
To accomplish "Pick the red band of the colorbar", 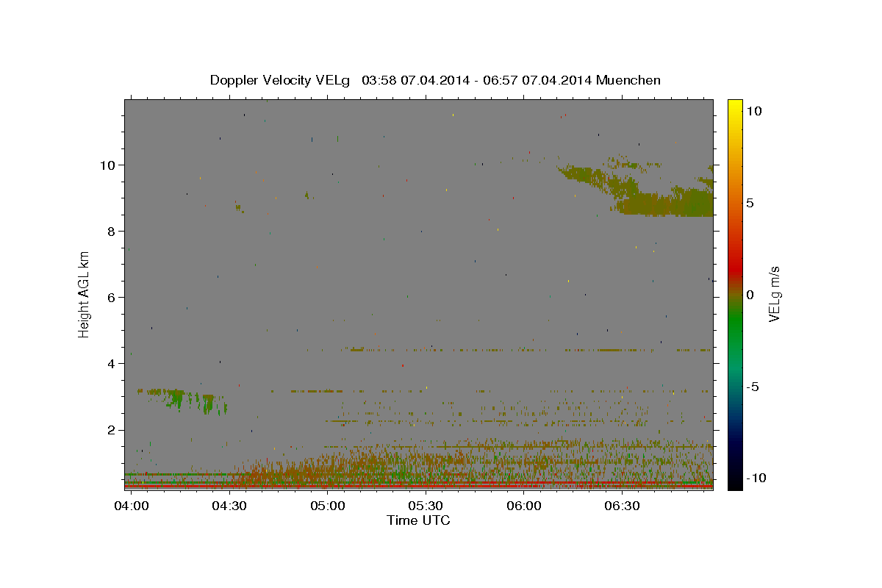I will point(735,268).
